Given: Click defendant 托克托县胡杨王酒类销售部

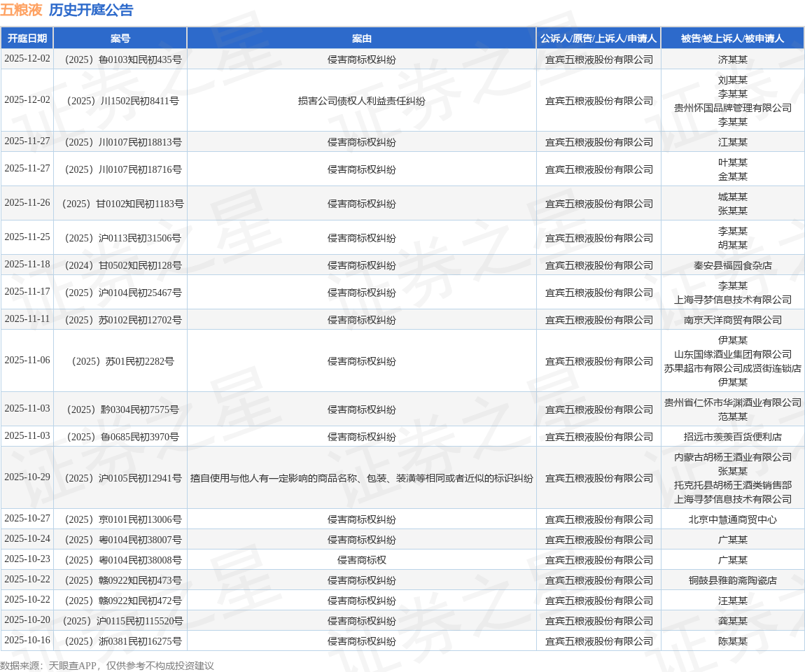Looking at the screenshot, I should pos(733,485).
